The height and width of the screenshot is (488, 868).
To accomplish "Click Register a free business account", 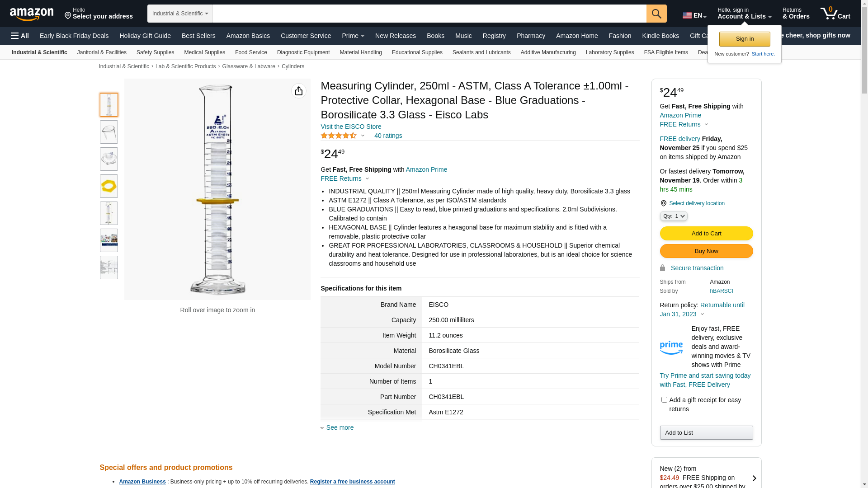I will click(x=352, y=482).
